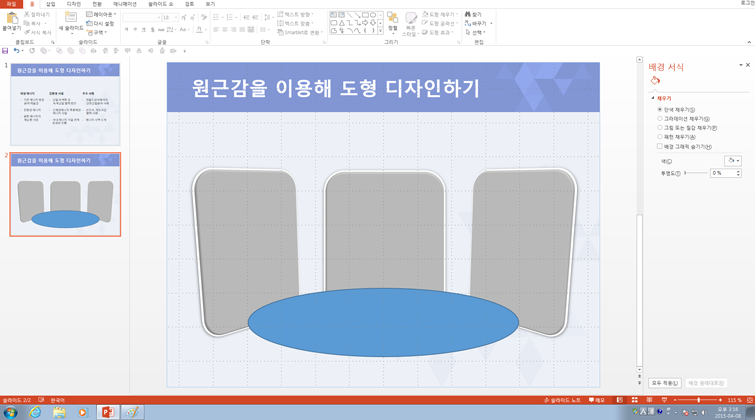The height and width of the screenshot is (420, 755).
Task: Open File Explorer folder from taskbar
Action: click(x=59, y=413)
